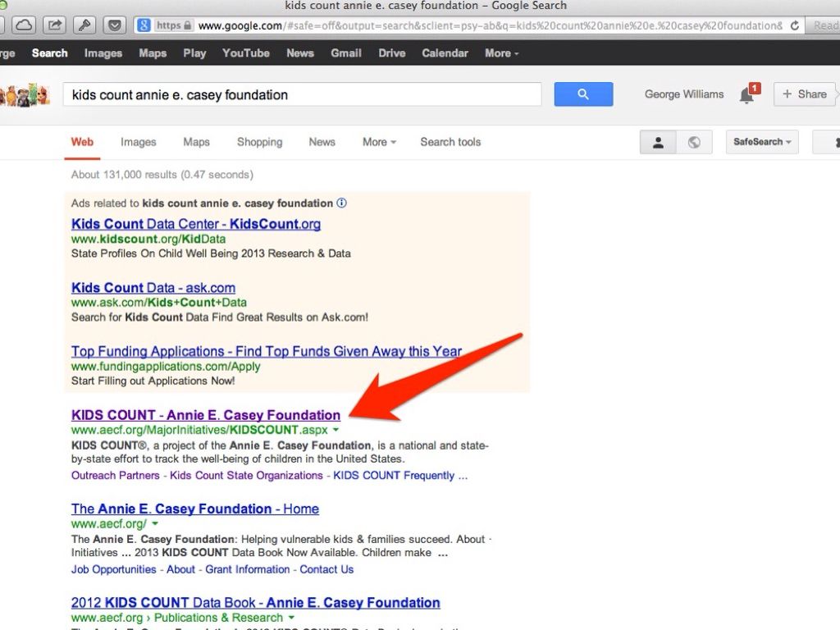The height and width of the screenshot is (630, 840).
Task: Select the News search tab
Action: pos(322,142)
